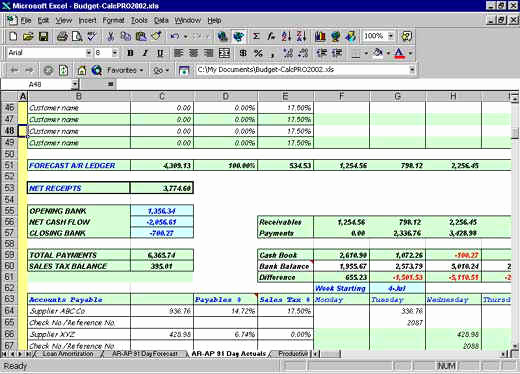Screen dimensions: 520x374
Task: Run spelling check icon
Action: click(x=92, y=36)
